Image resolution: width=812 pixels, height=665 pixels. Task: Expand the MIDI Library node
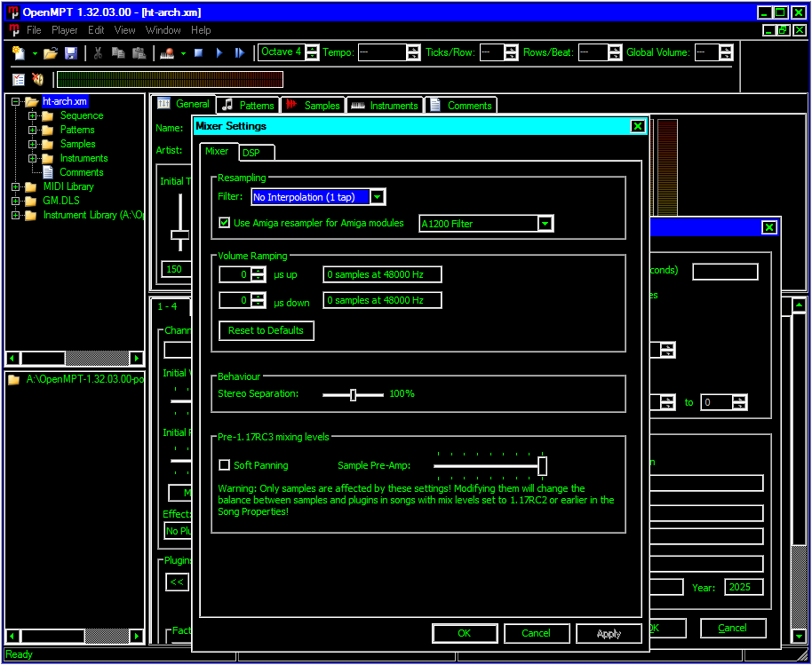15,186
